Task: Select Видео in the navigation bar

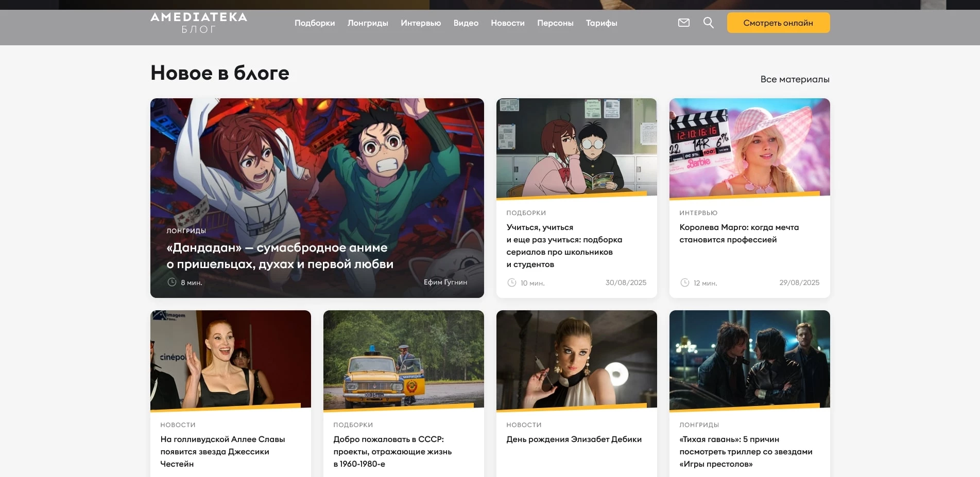Action: pyautogui.click(x=466, y=23)
